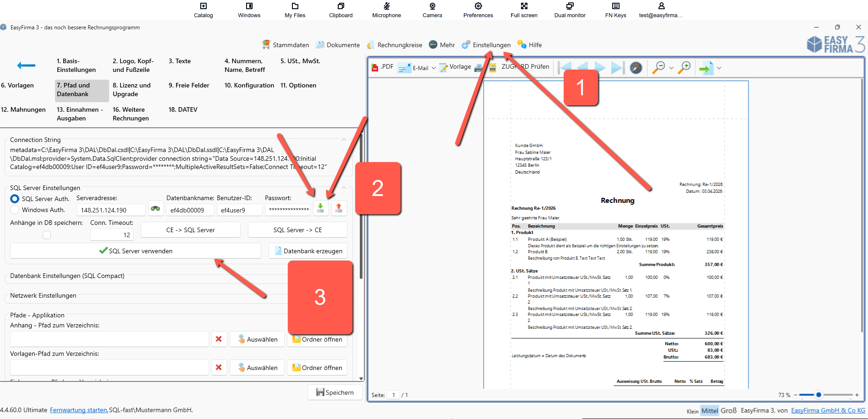Clear the Anhang path with the red X
The width and height of the screenshot is (868, 419).
(219, 339)
